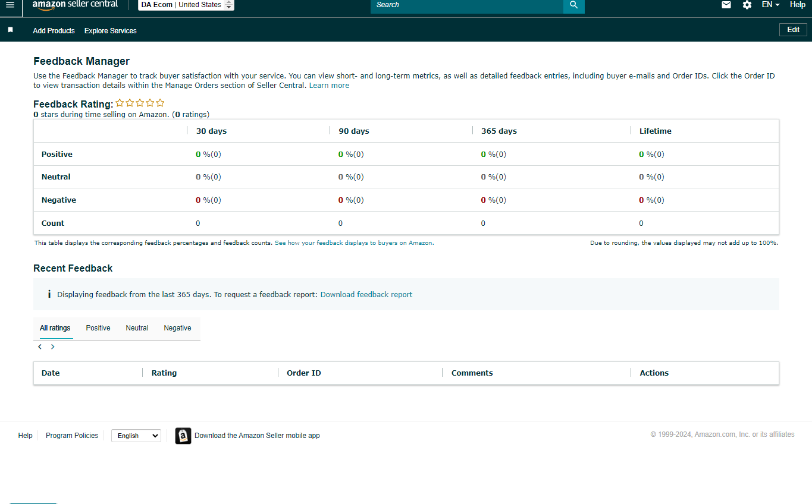Click the Recent Feedback section heading

click(73, 269)
